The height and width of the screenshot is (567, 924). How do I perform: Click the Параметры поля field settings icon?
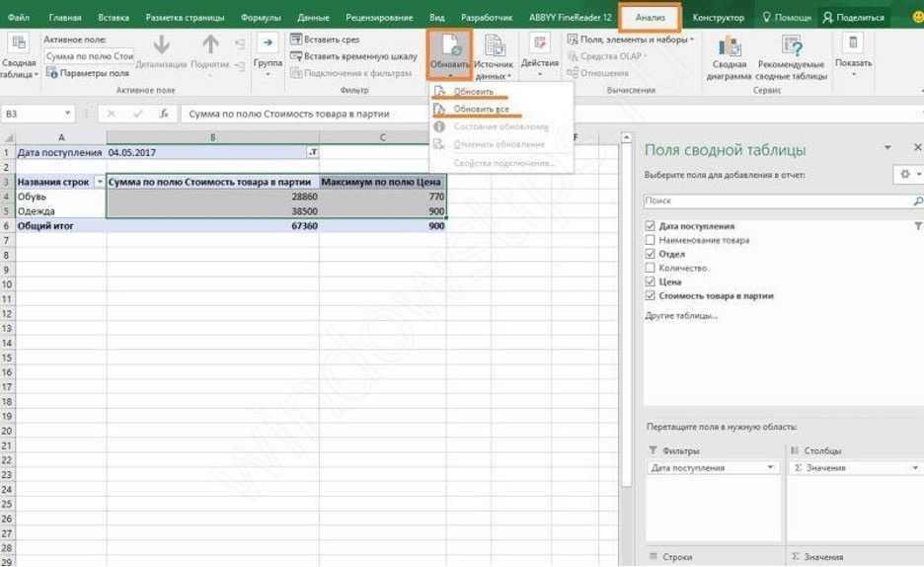52,74
